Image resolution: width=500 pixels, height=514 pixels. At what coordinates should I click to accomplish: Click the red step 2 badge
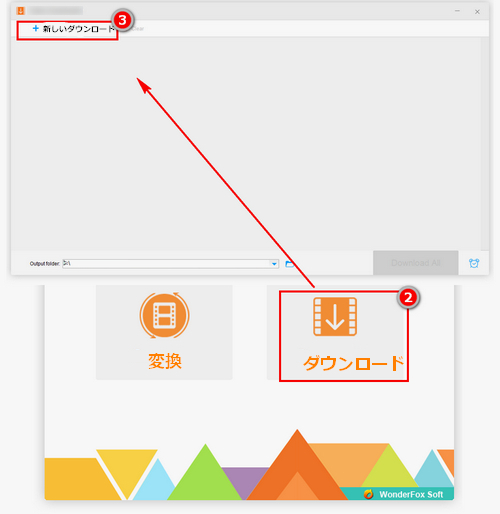(x=408, y=297)
